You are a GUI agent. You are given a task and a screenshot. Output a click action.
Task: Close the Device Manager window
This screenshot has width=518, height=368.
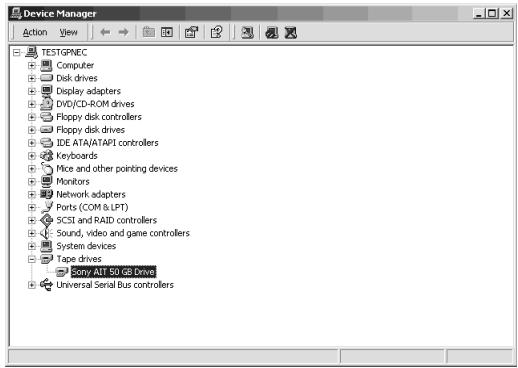(507, 13)
